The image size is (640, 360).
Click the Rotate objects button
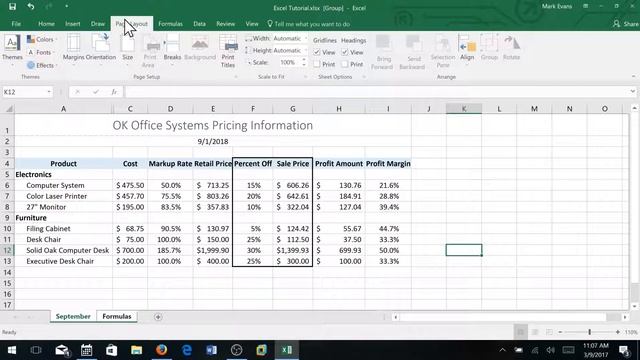pos(511,49)
